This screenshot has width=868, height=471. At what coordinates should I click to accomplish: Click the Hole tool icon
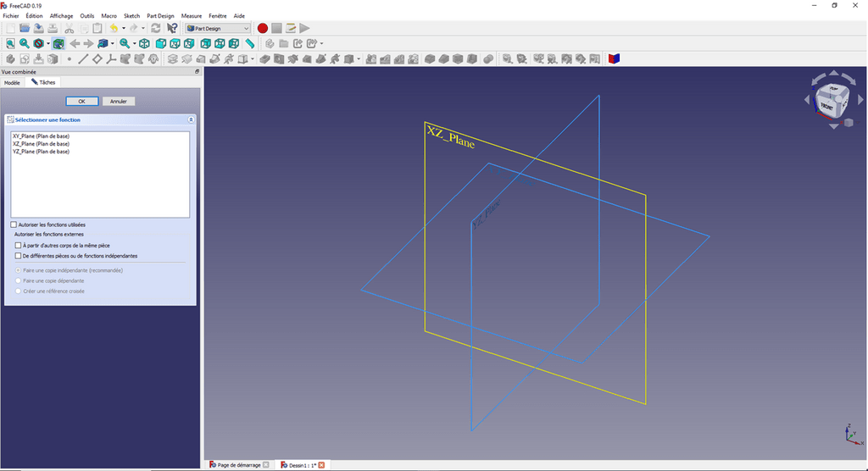278,58
